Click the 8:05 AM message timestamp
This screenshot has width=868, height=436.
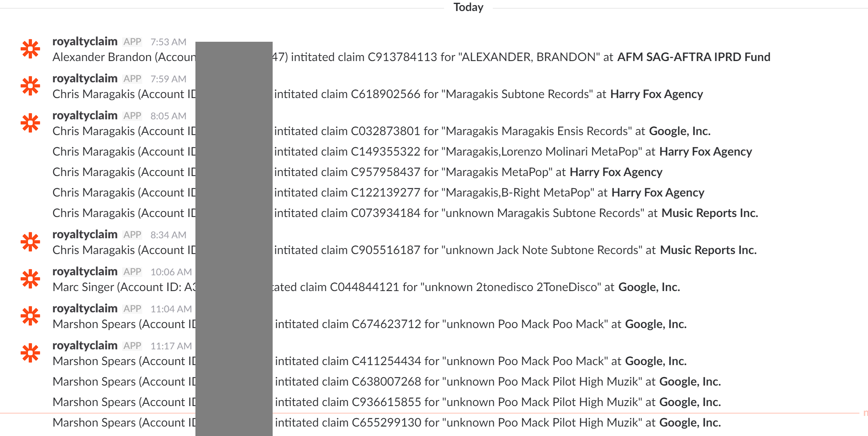point(168,116)
